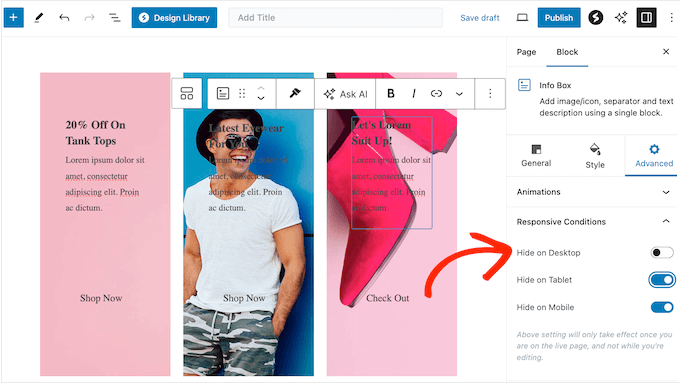Click the copy styles paint roller icon
Screen dimensions: 680x384
295,93
